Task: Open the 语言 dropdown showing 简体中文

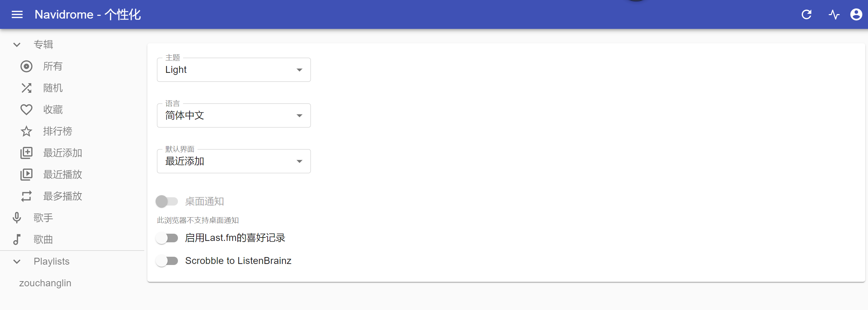Action: click(x=234, y=115)
